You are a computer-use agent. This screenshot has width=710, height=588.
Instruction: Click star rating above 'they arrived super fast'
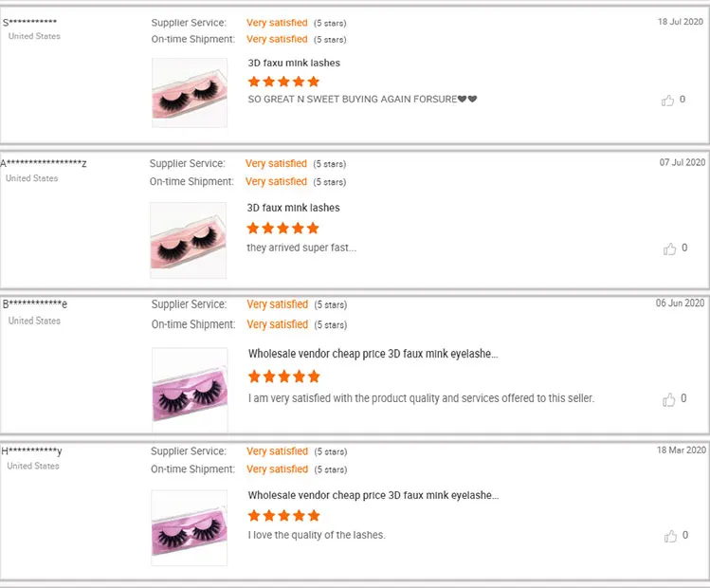coord(282,229)
